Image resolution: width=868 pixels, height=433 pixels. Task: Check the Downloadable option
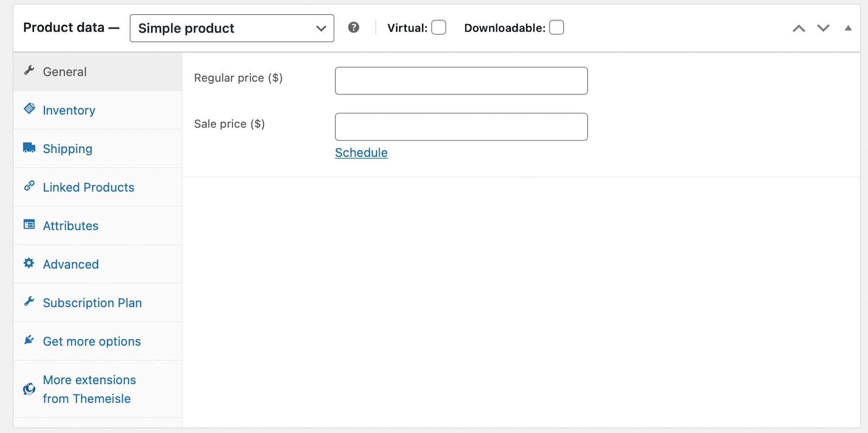tap(556, 27)
